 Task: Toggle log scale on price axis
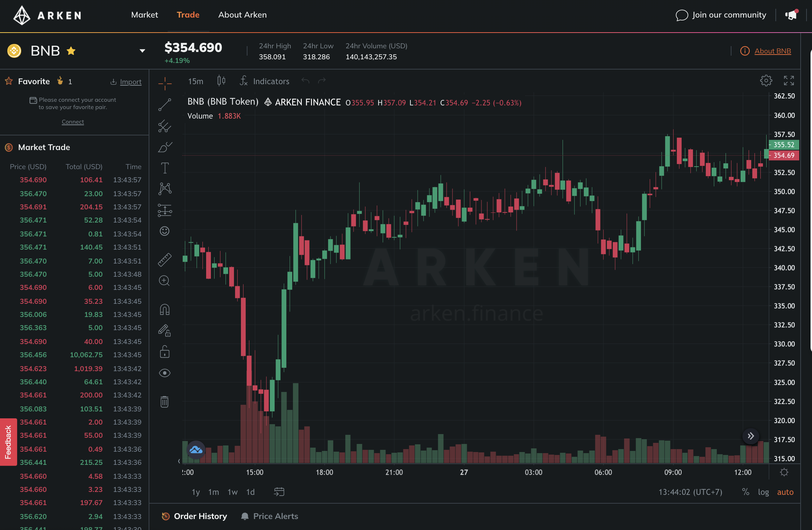(x=763, y=492)
